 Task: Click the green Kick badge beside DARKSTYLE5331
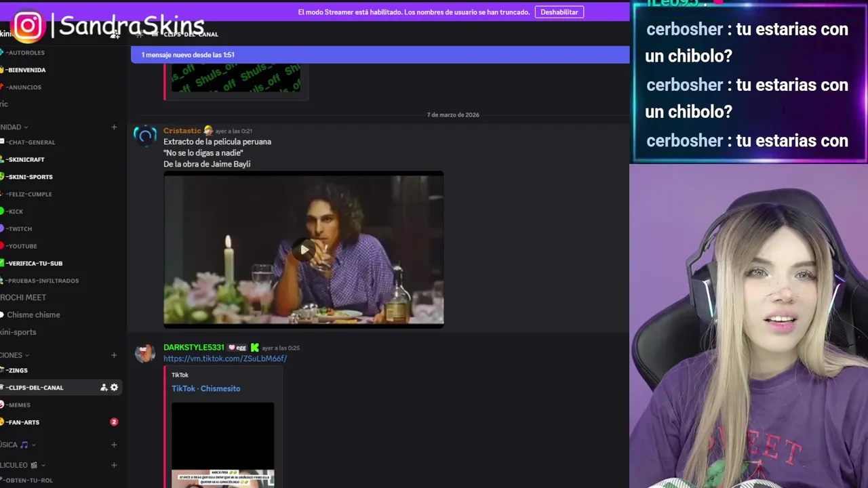coord(254,348)
